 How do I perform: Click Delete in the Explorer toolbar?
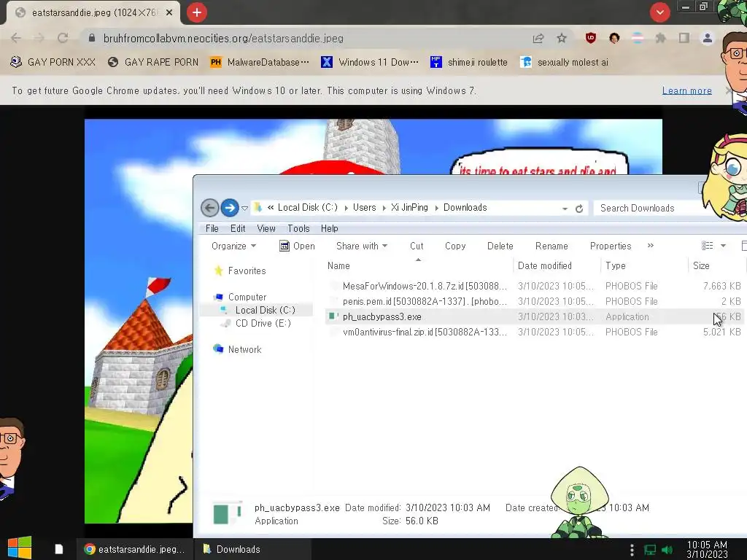point(500,246)
